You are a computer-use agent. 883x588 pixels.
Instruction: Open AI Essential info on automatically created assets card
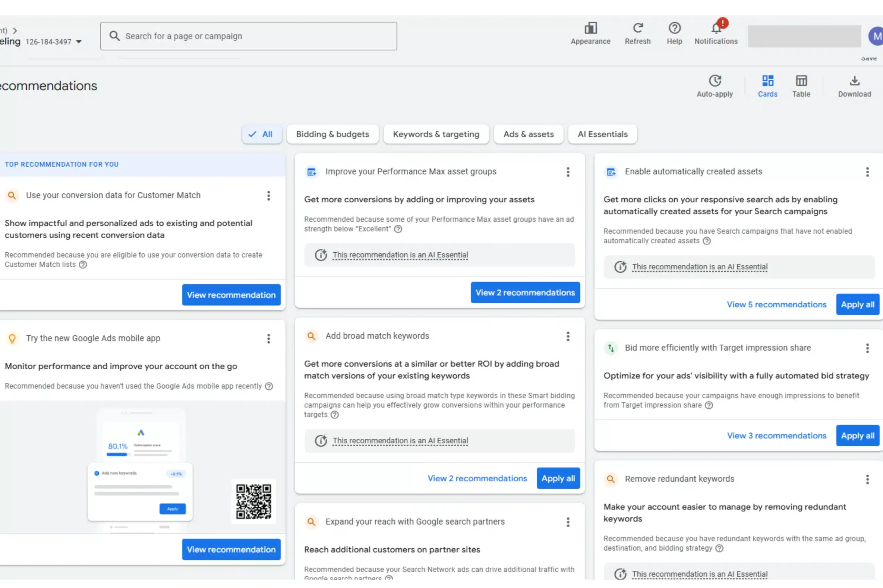click(x=700, y=267)
